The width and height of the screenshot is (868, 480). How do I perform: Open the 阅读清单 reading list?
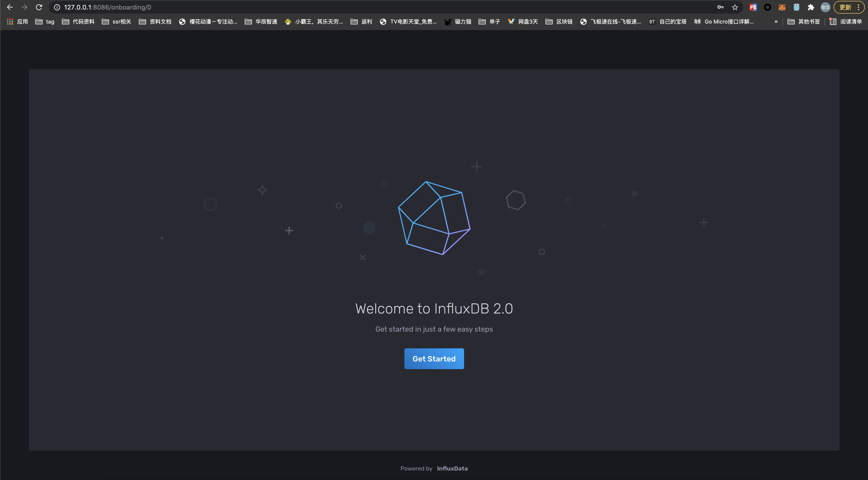[x=845, y=21]
